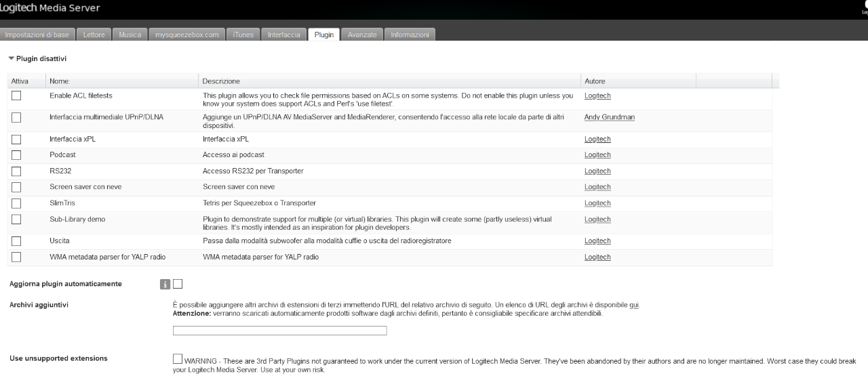Select the Plugin tab
The width and height of the screenshot is (868, 376).
pos(323,35)
